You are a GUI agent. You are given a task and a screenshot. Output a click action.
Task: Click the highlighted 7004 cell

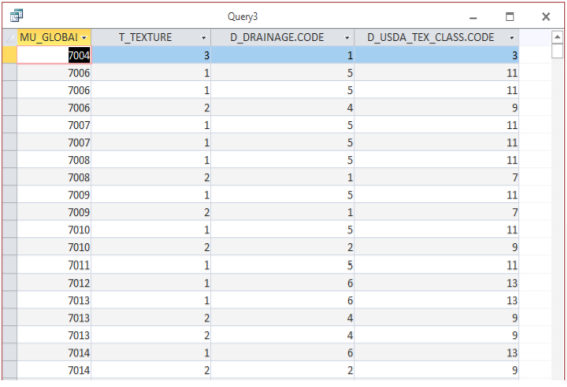[x=54, y=55]
